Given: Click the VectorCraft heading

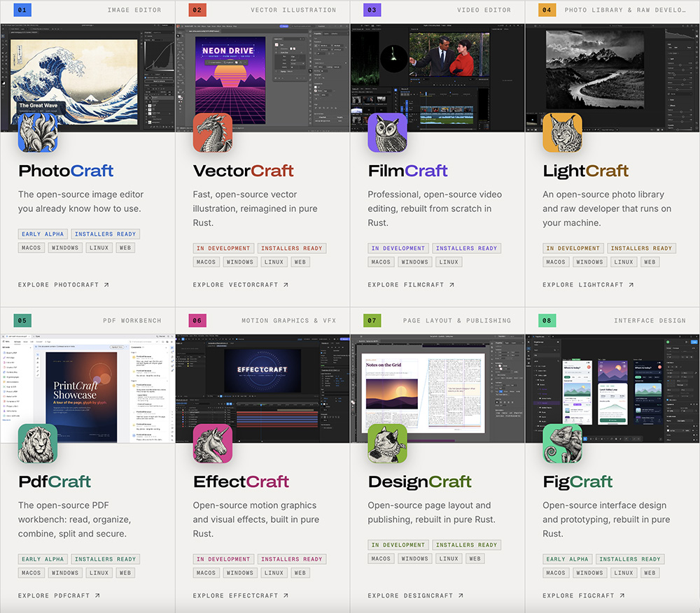Looking at the screenshot, I should pos(244,171).
